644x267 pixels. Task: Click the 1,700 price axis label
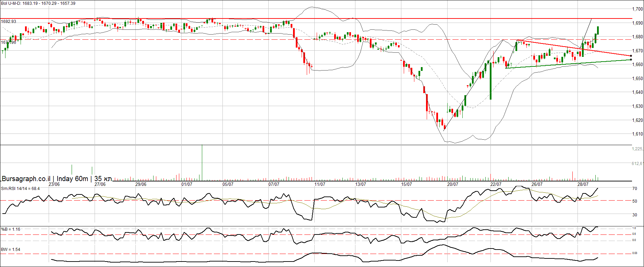click(637, 9)
